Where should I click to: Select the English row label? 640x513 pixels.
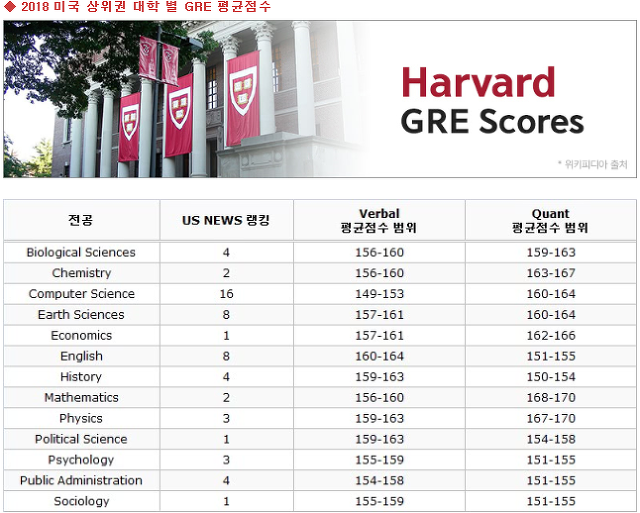click(x=81, y=356)
